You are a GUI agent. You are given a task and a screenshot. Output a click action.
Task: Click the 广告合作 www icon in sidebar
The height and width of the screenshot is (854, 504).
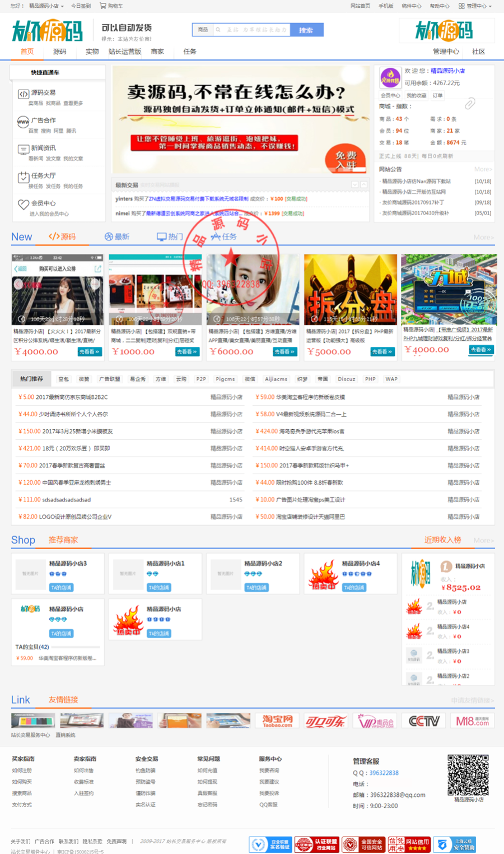(x=23, y=122)
